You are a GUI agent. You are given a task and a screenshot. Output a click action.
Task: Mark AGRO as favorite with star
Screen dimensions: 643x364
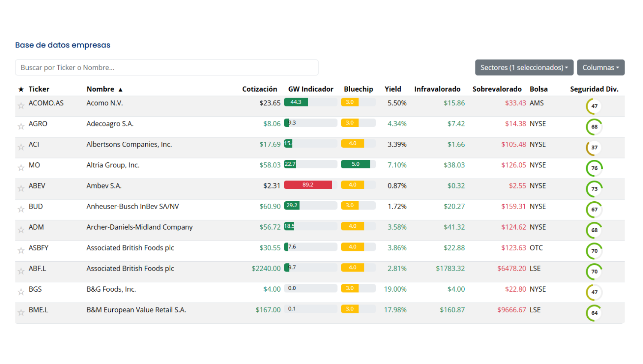(x=21, y=126)
